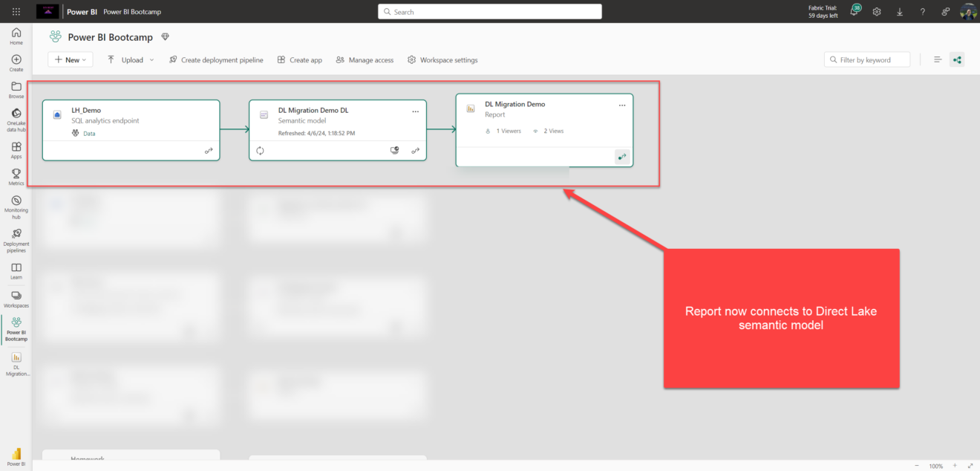Screen dimensions: 980x471
Task: Click Refreshed 4/6/24 timestamp text
Action: [x=316, y=133]
